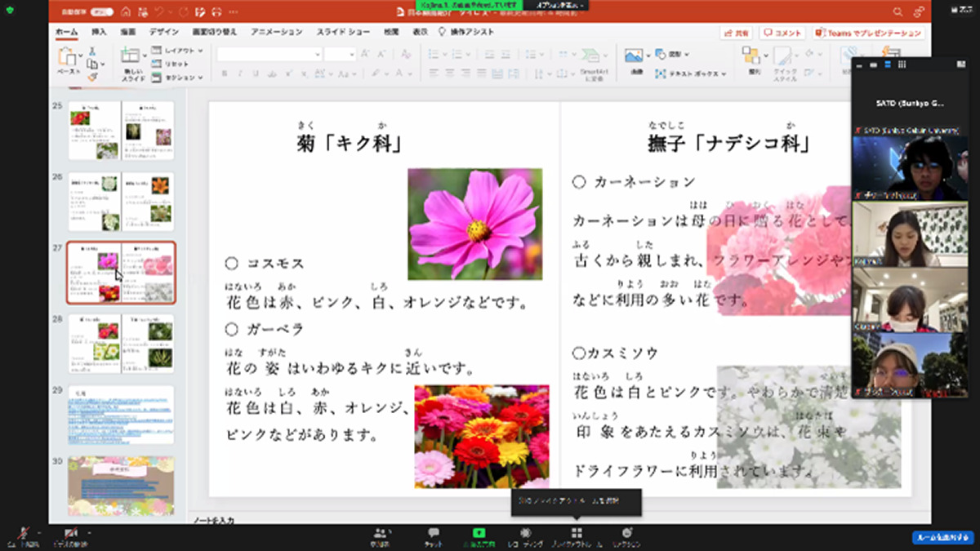Select slide 28 thumbnail
The height and width of the screenshot is (551, 980).
(121, 343)
